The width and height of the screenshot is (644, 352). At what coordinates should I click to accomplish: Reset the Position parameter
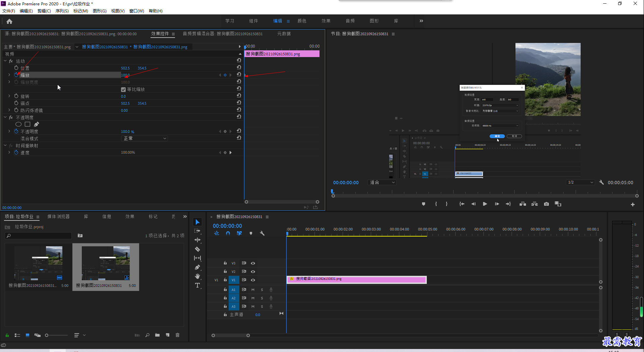tap(239, 67)
